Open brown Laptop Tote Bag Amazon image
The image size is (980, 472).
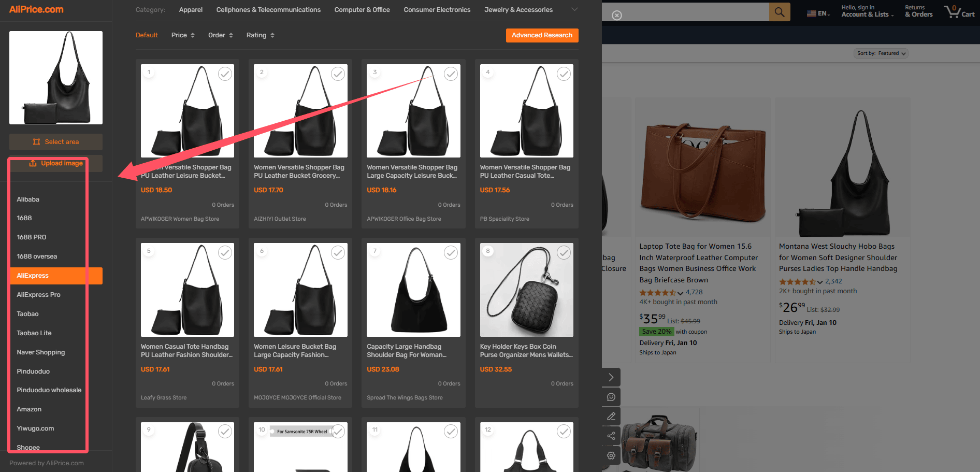(x=702, y=173)
